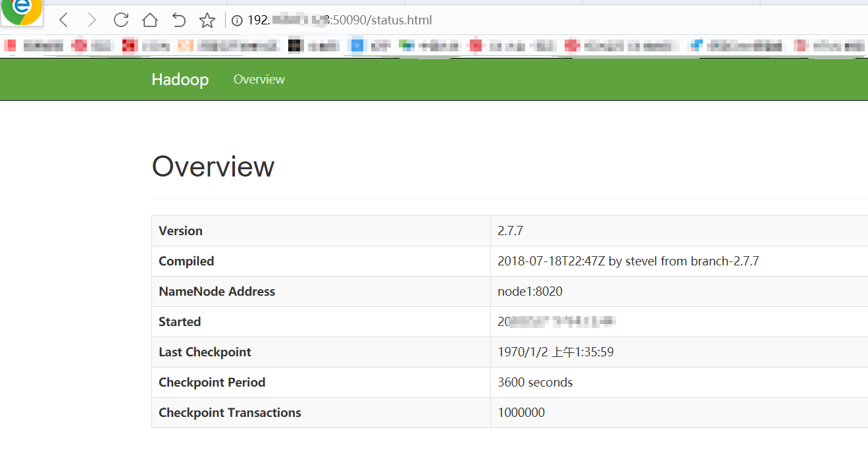Viewport: 868px width, 463px height.
Task: Reload the page with the refresh icon
Action: (120, 20)
